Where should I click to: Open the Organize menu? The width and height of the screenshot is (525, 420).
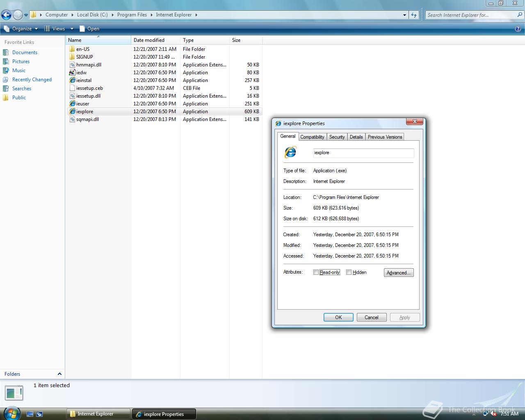(x=21, y=29)
